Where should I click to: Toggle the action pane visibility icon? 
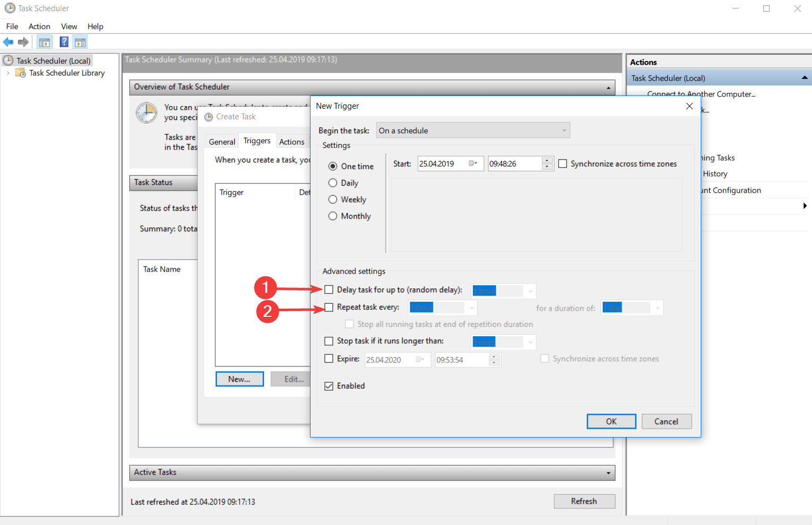click(80, 41)
